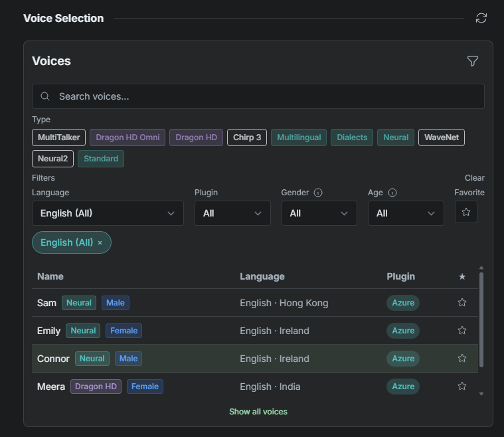Click the star column header
Screen dimensions: 504x437
coord(462,276)
